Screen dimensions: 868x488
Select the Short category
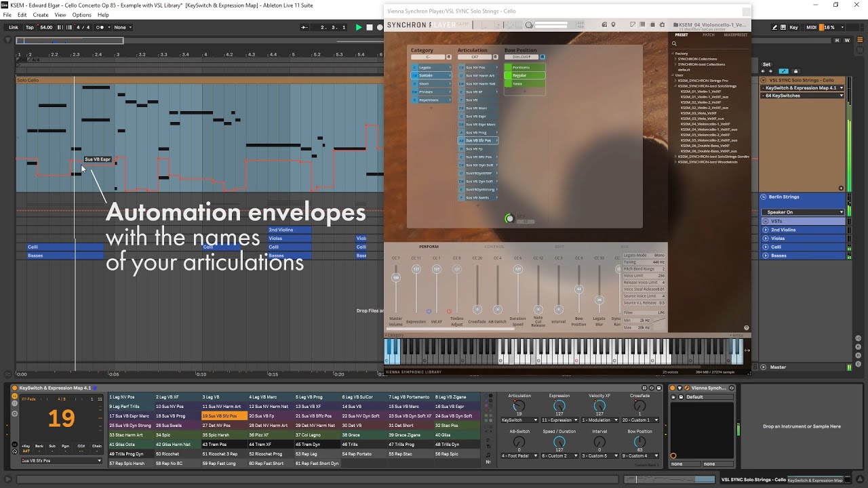(x=431, y=84)
